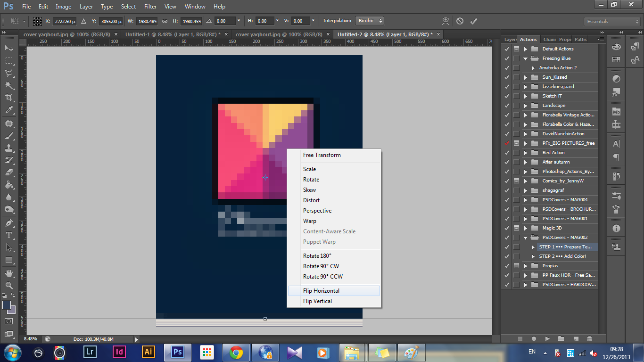This screenshot has height=362, width=644.
Task: Switch to the cover yaghout.jpg first tab
Action: [x=67, y=34]
